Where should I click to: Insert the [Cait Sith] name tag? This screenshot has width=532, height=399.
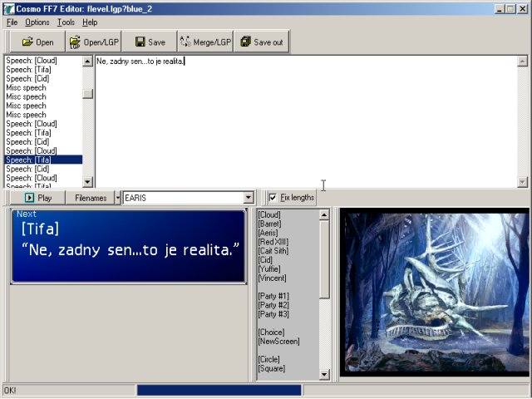[273, 251]
